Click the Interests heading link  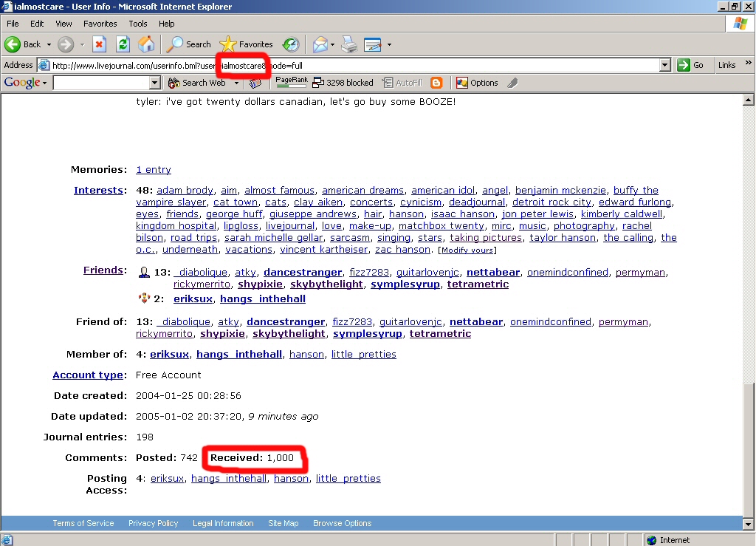(98, 190)
